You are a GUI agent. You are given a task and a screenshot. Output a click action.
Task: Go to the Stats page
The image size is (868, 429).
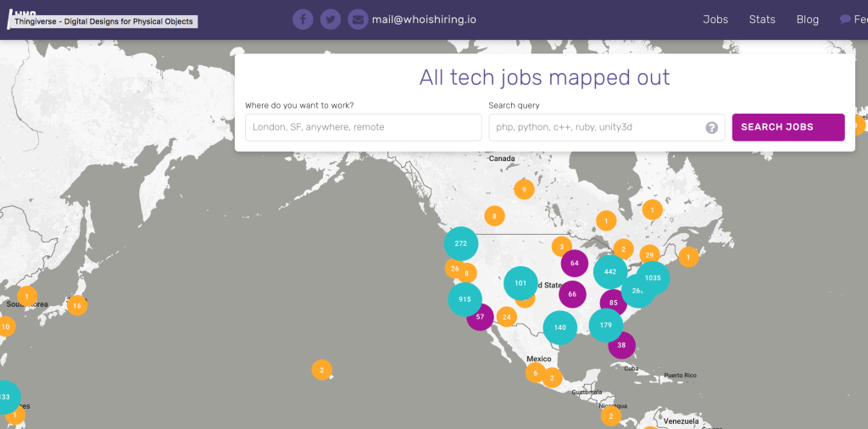click(x=762, y=19)
